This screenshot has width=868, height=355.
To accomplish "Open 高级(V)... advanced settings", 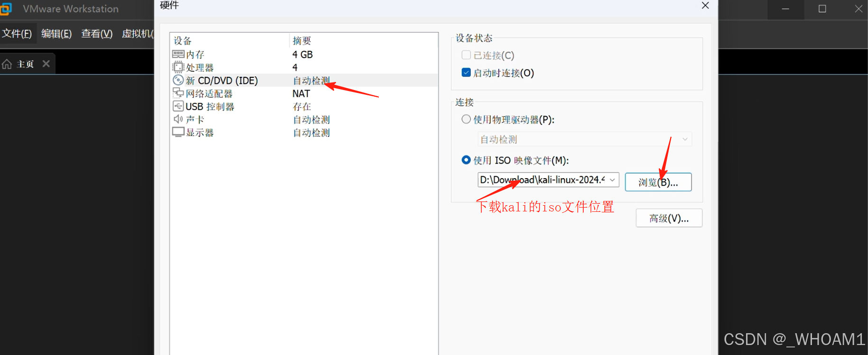I will coord(669,218).
